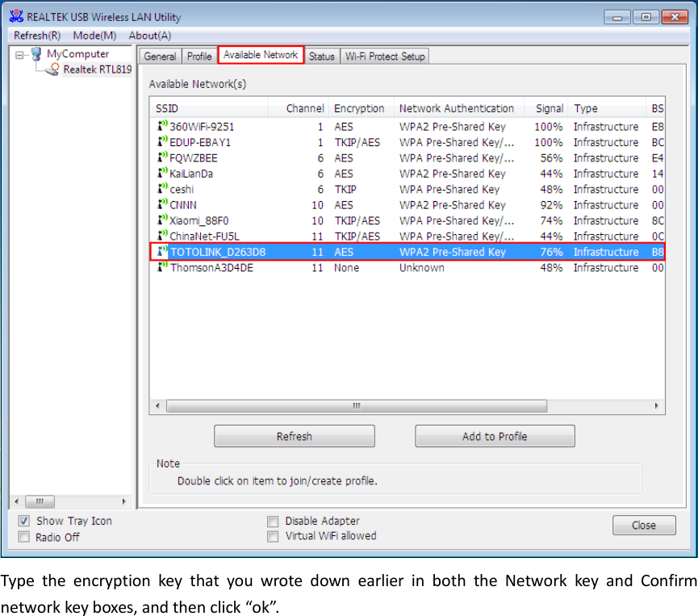698x616 pixels.
Task: Select the Available Network tab
Action: [261, 55]
